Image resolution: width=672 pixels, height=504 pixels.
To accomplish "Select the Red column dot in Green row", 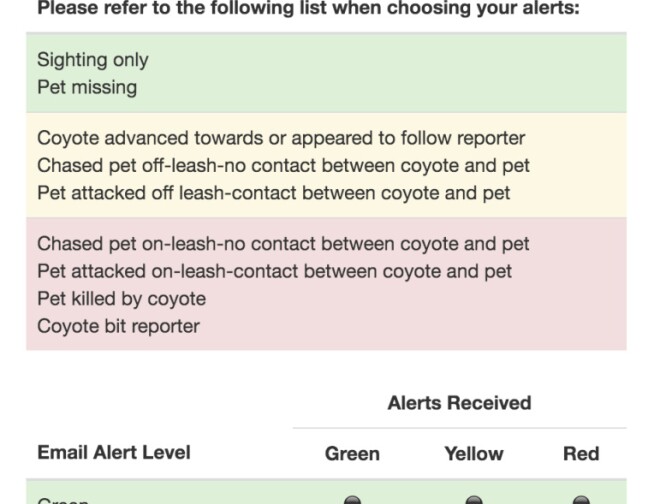I will coord(581,500).
